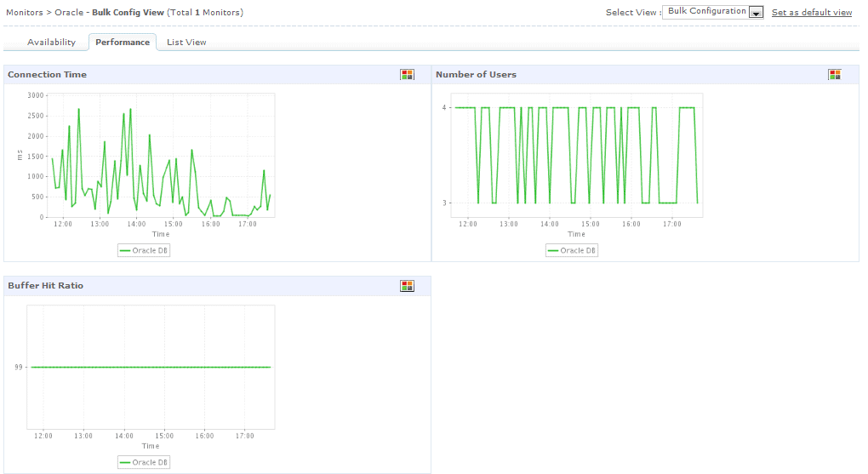
Task: Click the Buffer Hit Ratio panel grid icon
Action: coord(407,286)
